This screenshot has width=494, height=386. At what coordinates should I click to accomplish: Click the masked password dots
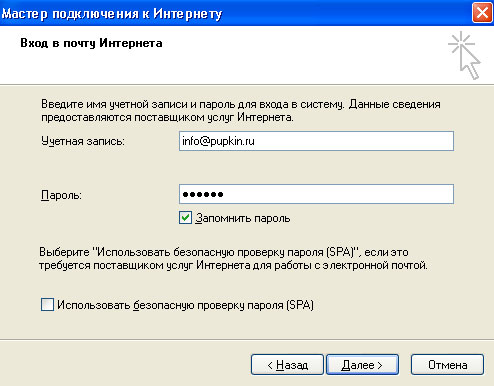(x=203, y=194)
